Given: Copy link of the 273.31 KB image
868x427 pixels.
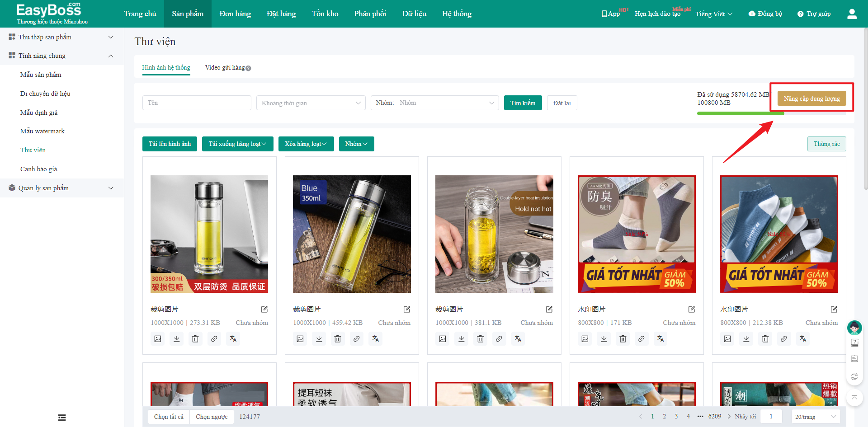Looking at the screenshot, I should click(214, 338).
